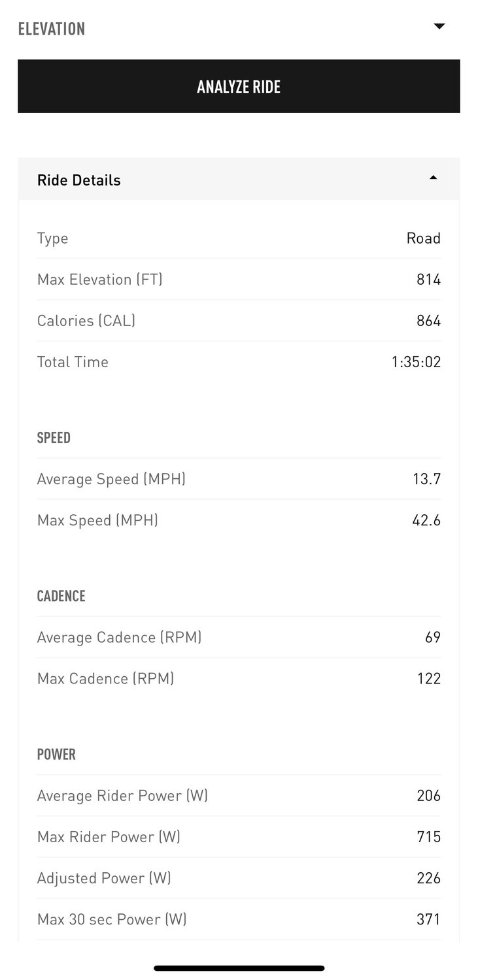Tap the SPEED section heading

(54, 438)
